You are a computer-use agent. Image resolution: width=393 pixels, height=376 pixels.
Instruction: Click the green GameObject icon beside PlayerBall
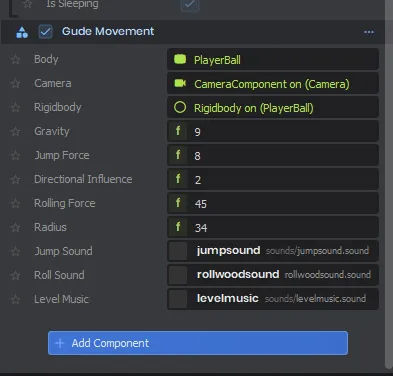coord(180,59)
